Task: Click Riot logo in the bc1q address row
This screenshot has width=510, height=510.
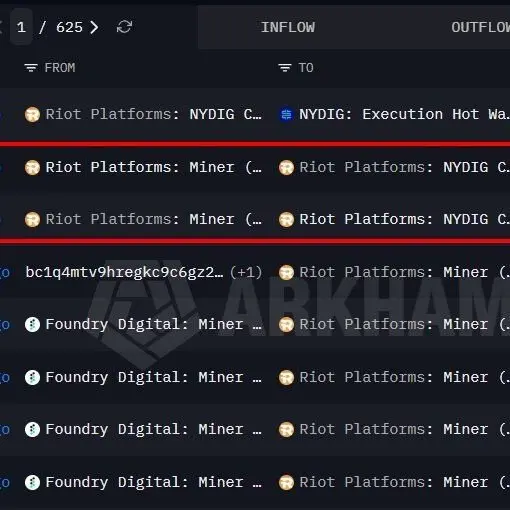Action: 286,273
